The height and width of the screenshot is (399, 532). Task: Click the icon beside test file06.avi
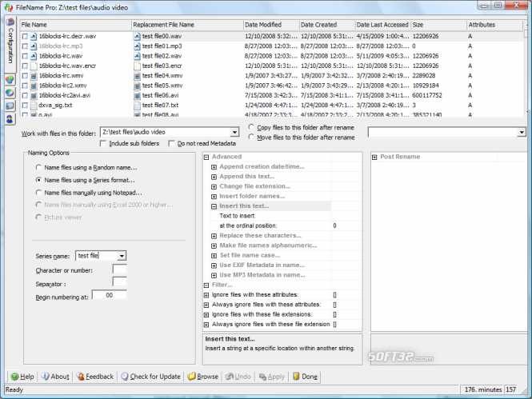137,95
